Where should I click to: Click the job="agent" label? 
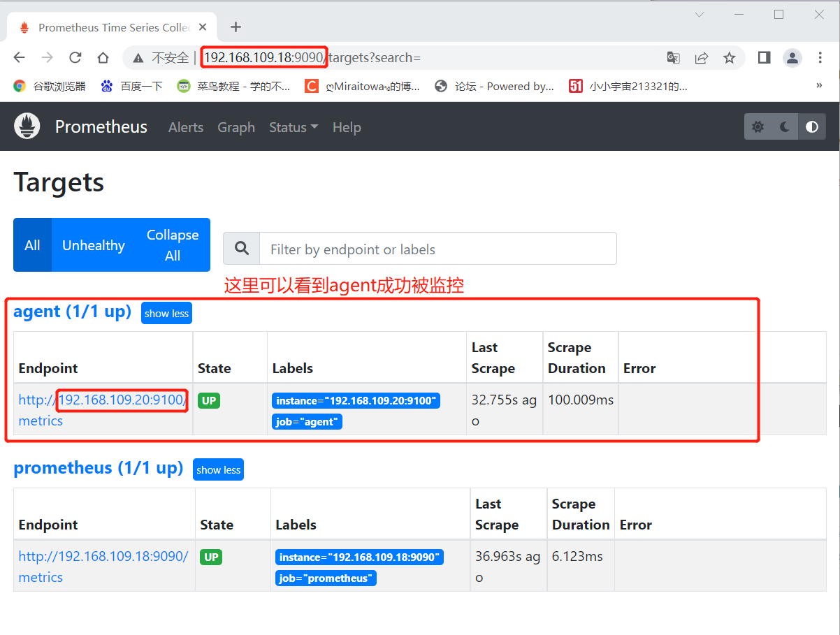coord(307,422)
